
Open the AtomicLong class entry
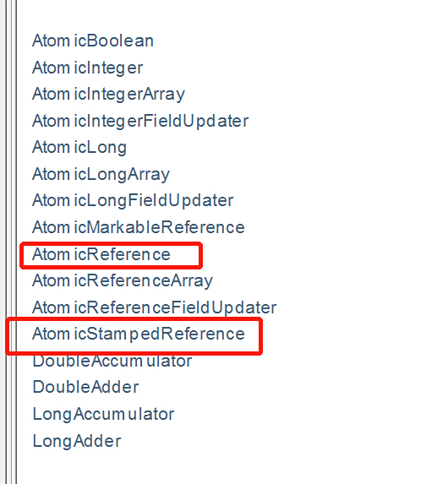[x=79, y=147]
